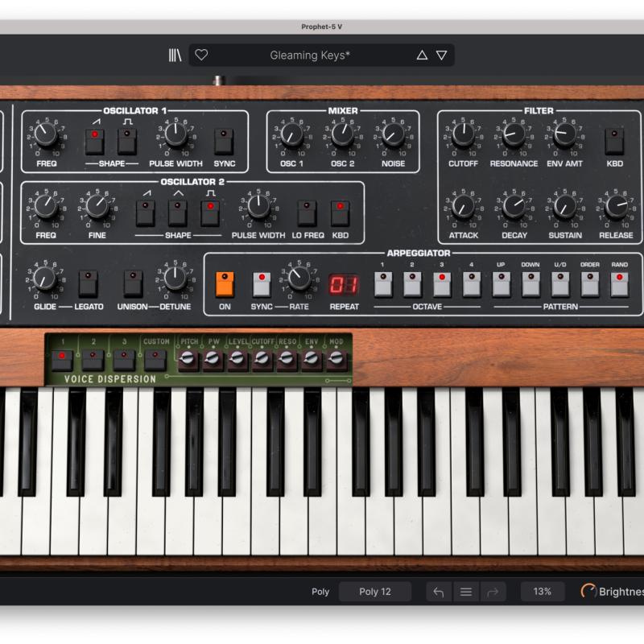Toggle Oscillator 1 pulse shape switch
The image size is (644, 644).
tap(127, 142)
